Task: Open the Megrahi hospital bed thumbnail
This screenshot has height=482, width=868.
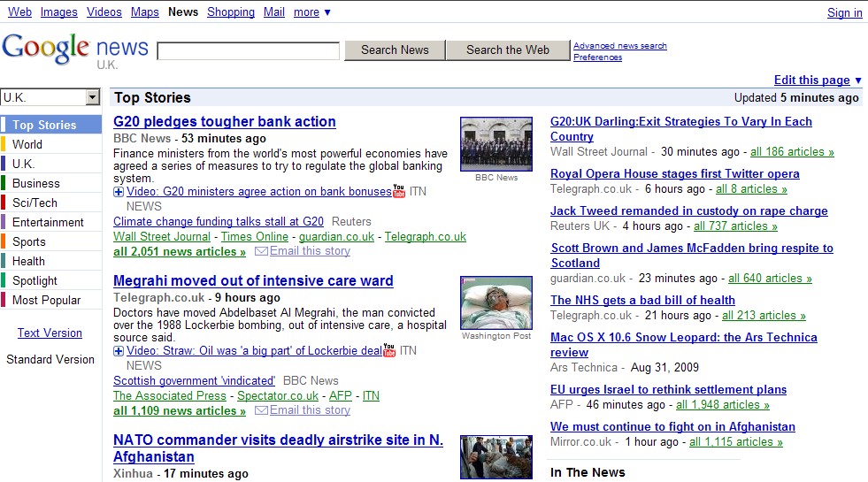Action: [x=496, y=302]
